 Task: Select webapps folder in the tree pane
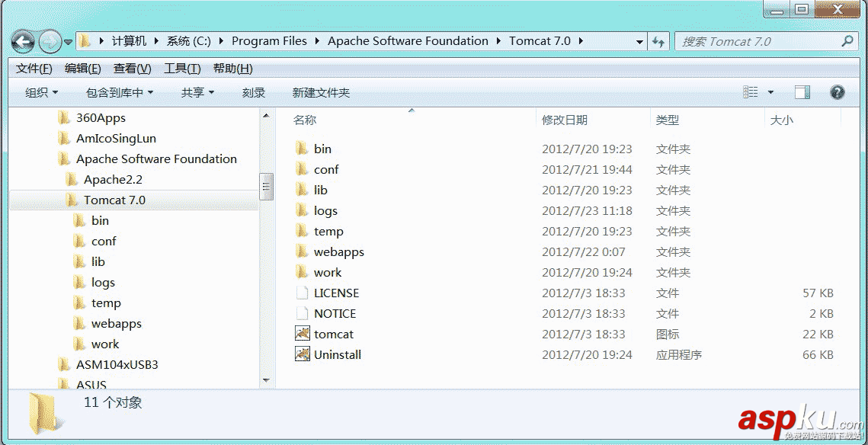(117, 323)
